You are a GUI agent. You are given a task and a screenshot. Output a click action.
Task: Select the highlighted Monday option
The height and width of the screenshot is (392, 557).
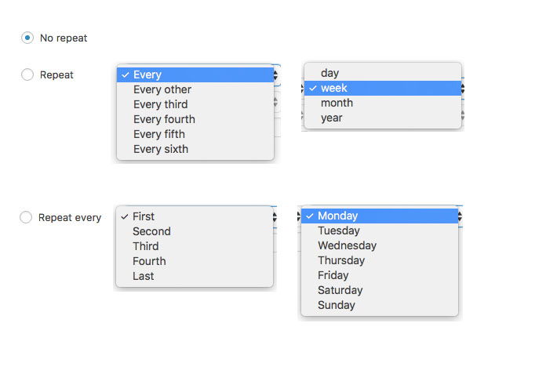coord(337,216)
